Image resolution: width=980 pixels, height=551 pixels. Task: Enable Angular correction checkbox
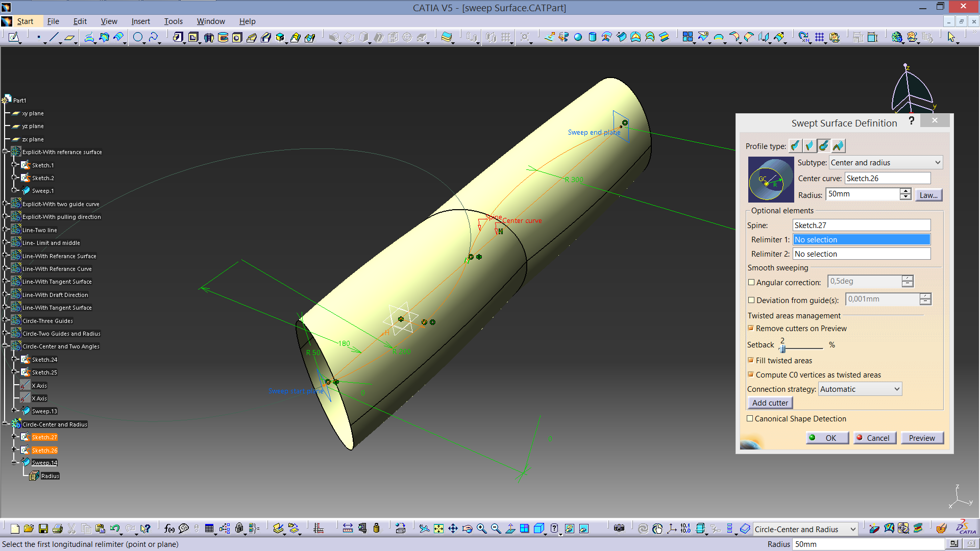pos(751,282)
